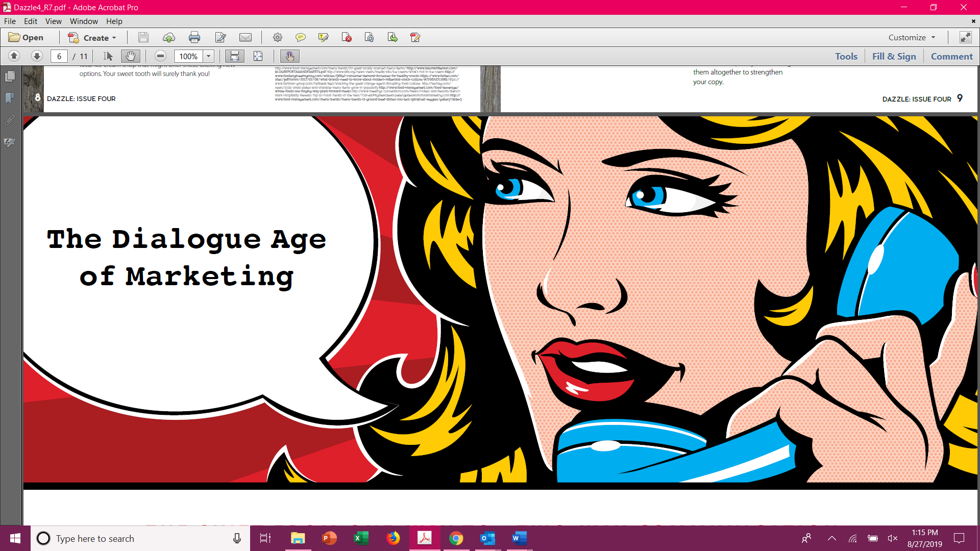The height and width of the screenshot is (551, 980).
Task: Open the Edit menu
Action: click(31, 21)
